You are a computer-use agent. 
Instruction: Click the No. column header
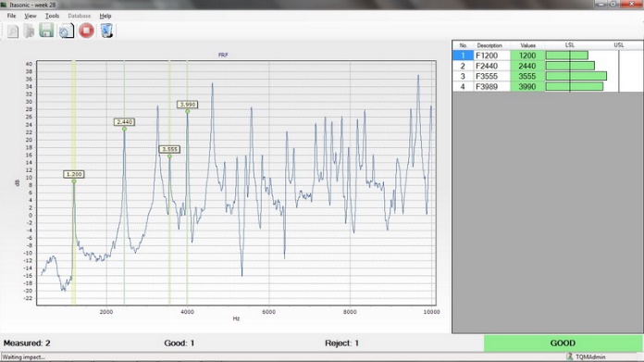pos(464,45)
